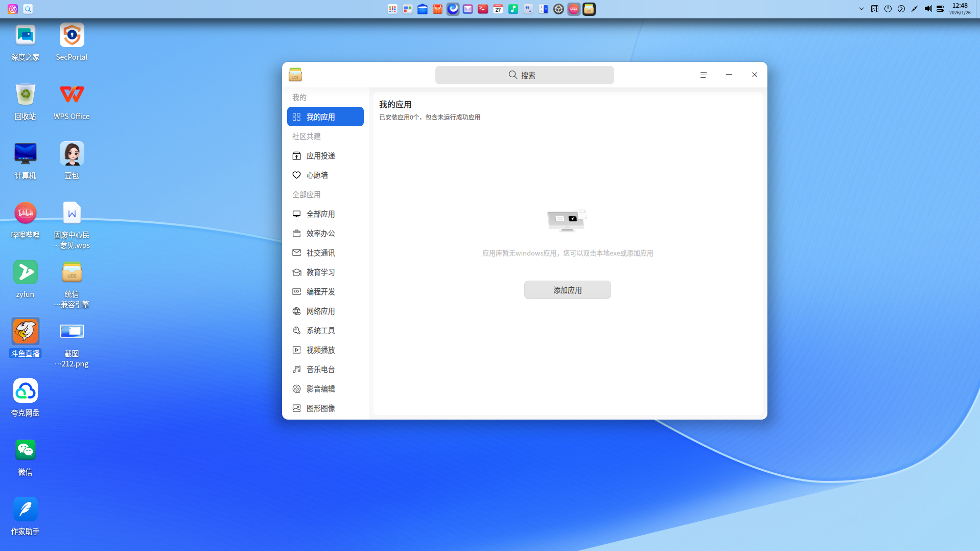
Task: Select 夸克网盘 desktop icon
Action: tap(25, 398)
